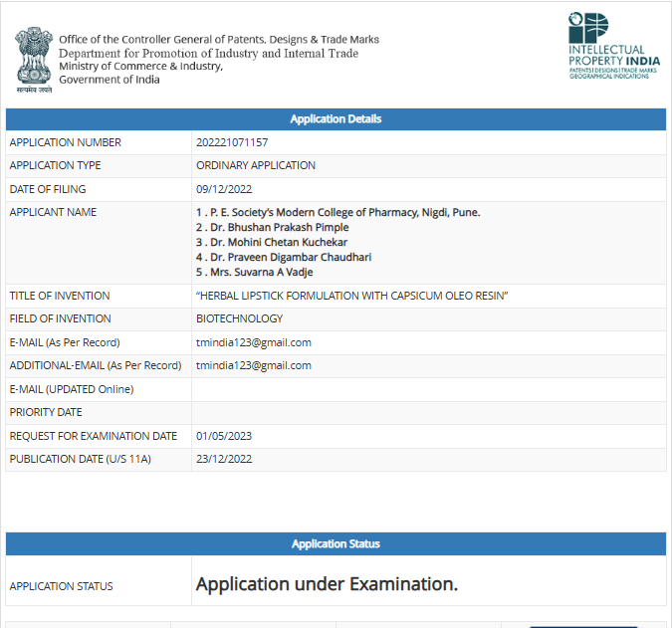Click the Government of India emblem
672x628 pixels.
(34, 60)
